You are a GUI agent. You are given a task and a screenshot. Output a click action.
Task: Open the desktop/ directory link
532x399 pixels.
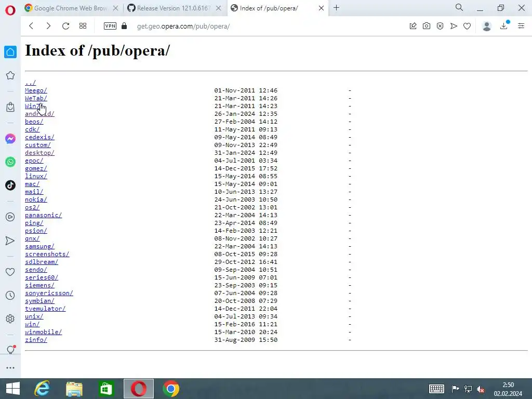click(39, 153)
